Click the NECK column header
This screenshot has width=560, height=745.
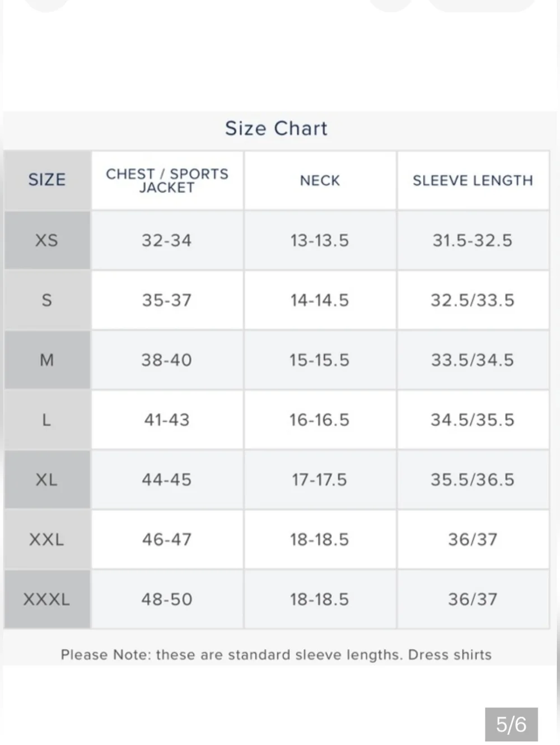point(320,180)
